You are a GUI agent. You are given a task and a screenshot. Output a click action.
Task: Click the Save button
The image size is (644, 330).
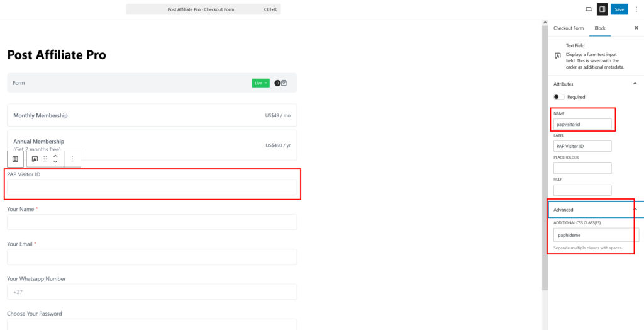619,9
